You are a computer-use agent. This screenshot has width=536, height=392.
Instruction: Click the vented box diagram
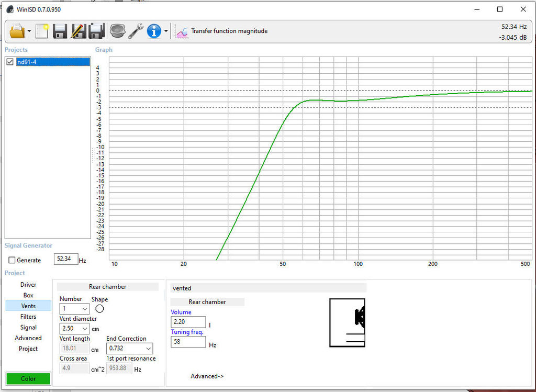tap(347, 322)
